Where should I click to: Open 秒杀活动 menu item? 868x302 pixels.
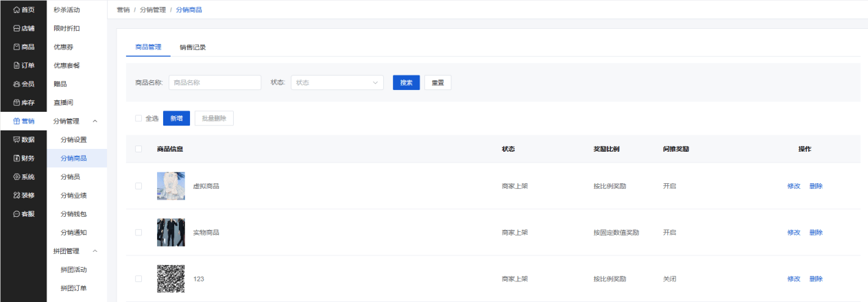[67, 10]
